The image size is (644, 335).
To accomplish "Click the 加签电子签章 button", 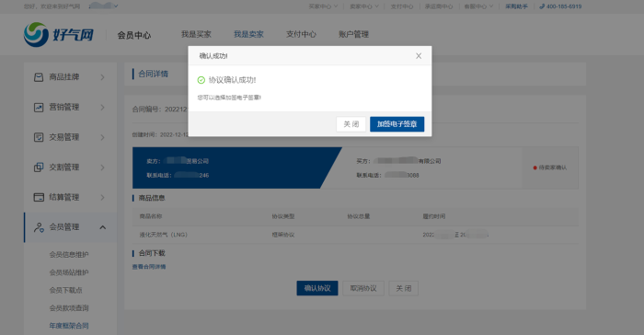I will pyautogui.click(x=397, y=124).
